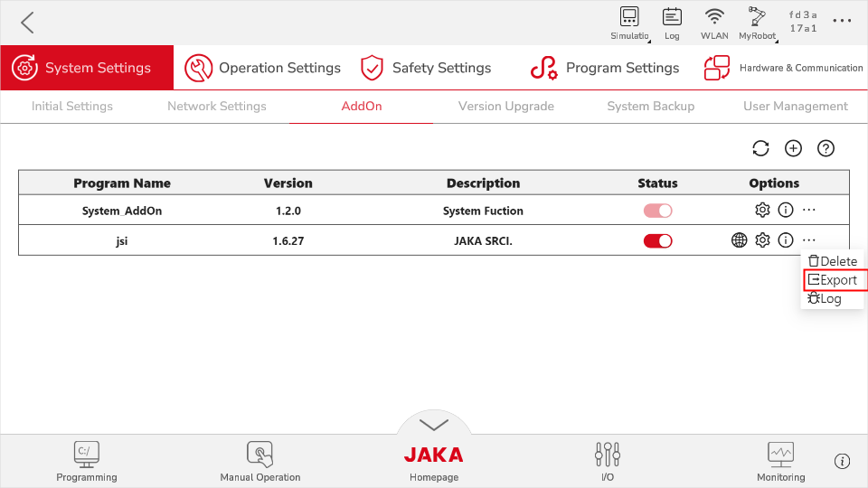868x488 pixels.
Task: Open the AddOn help question mark icon
Action: tap(826, 148)
